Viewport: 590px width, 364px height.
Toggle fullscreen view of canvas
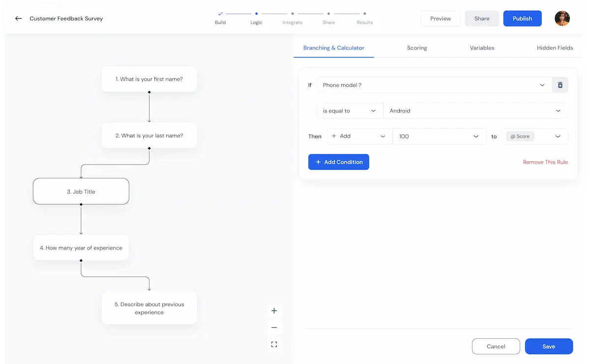coord(274,344)
